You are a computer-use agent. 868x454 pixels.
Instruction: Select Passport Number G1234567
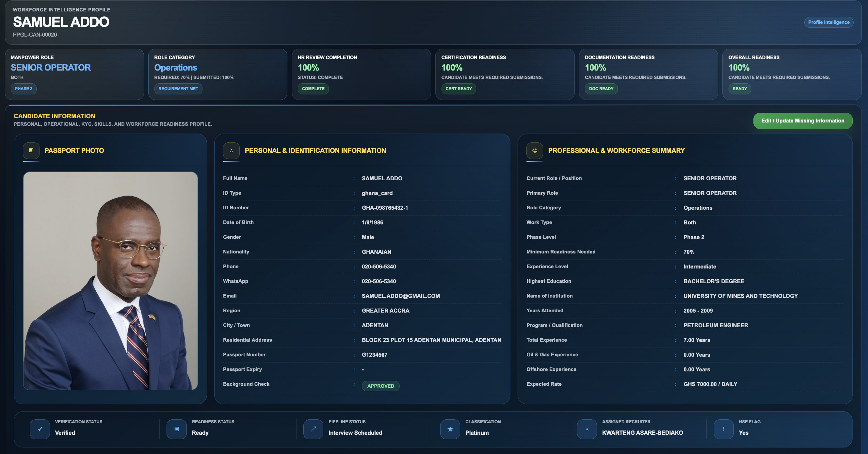point(374,355)
